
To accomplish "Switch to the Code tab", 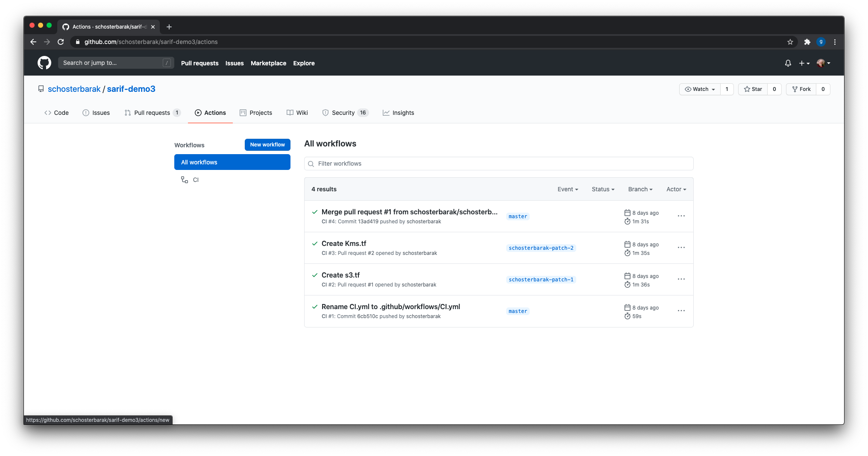I will click(x=56, y=113).
